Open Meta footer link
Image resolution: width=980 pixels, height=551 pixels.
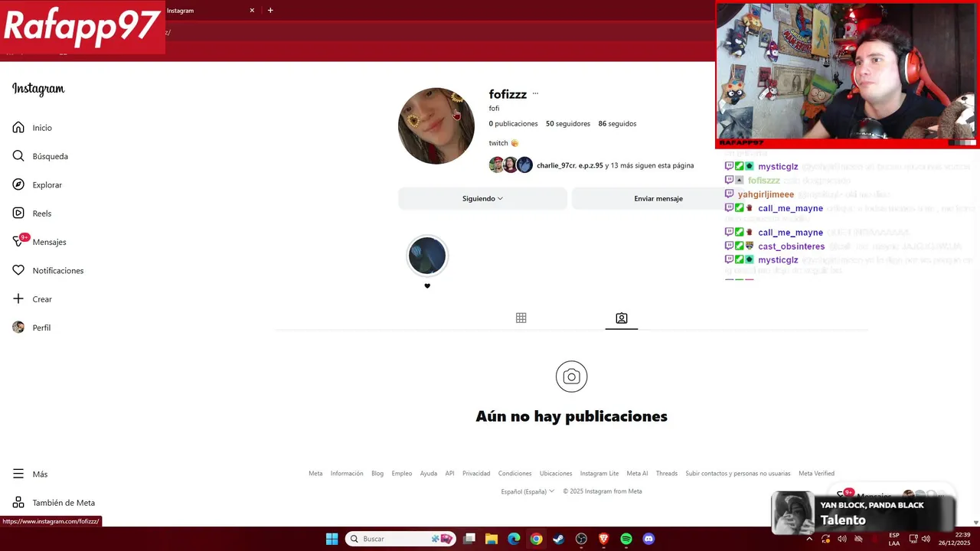pyautogui.click(x=315, y=473)
